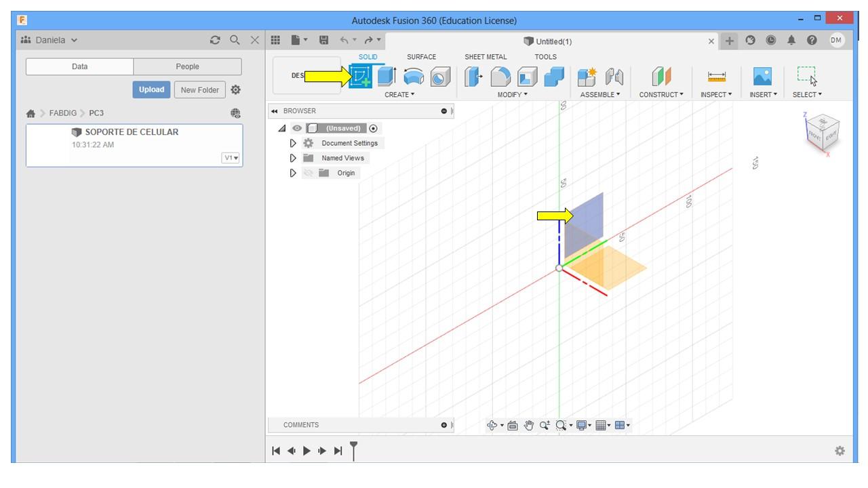Open the SELECT dropdown menu
868x488 pixels.
coord(807,95)
